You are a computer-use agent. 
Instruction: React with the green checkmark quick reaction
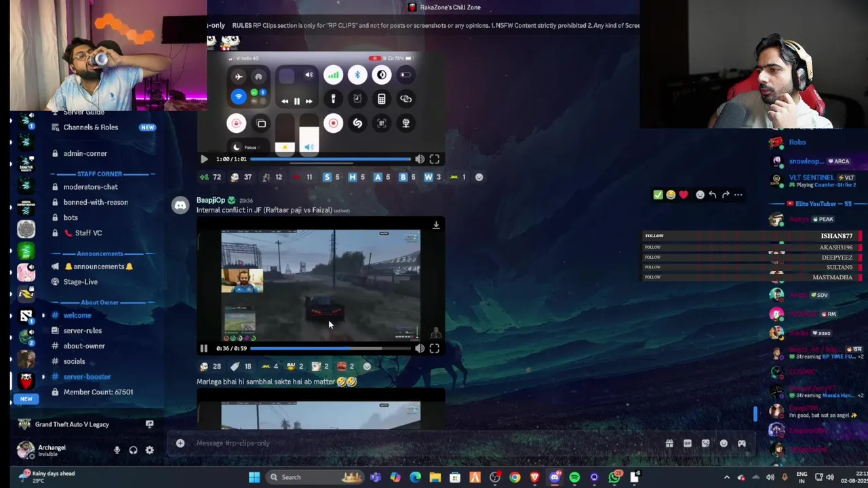click(658, 195)
